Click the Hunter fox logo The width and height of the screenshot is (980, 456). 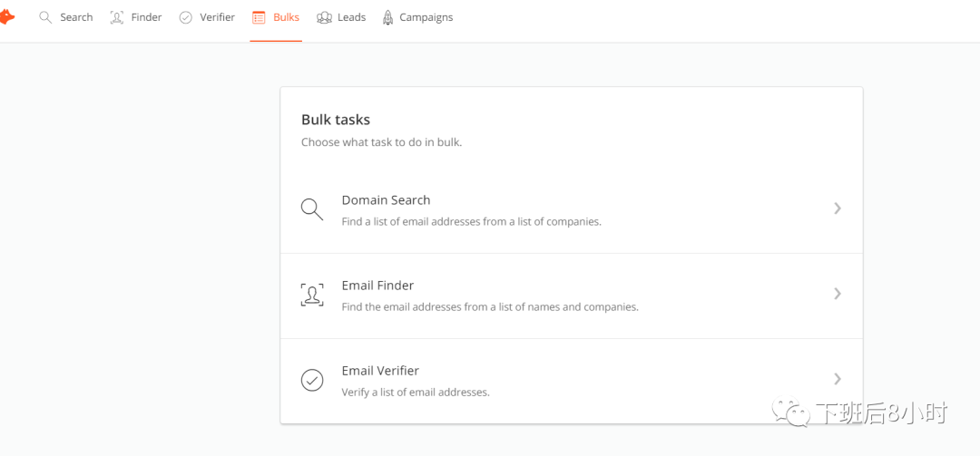click(x=6, y=17)
